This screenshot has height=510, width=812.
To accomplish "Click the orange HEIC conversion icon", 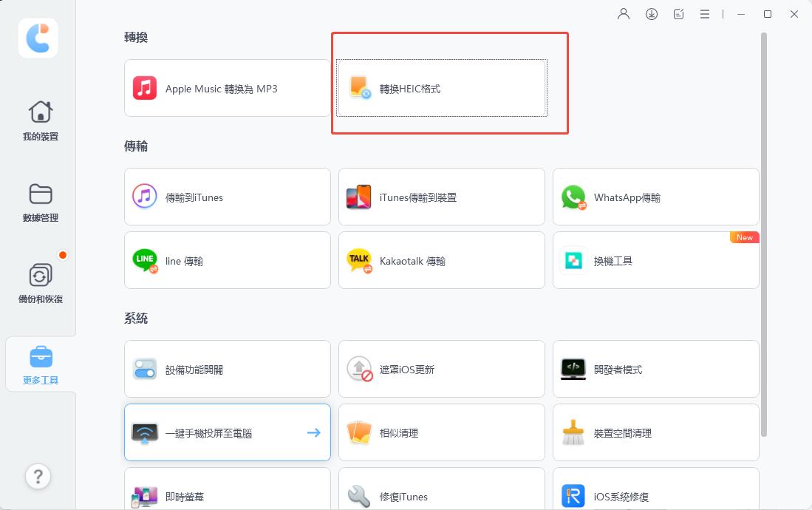I will pos(359,87).
